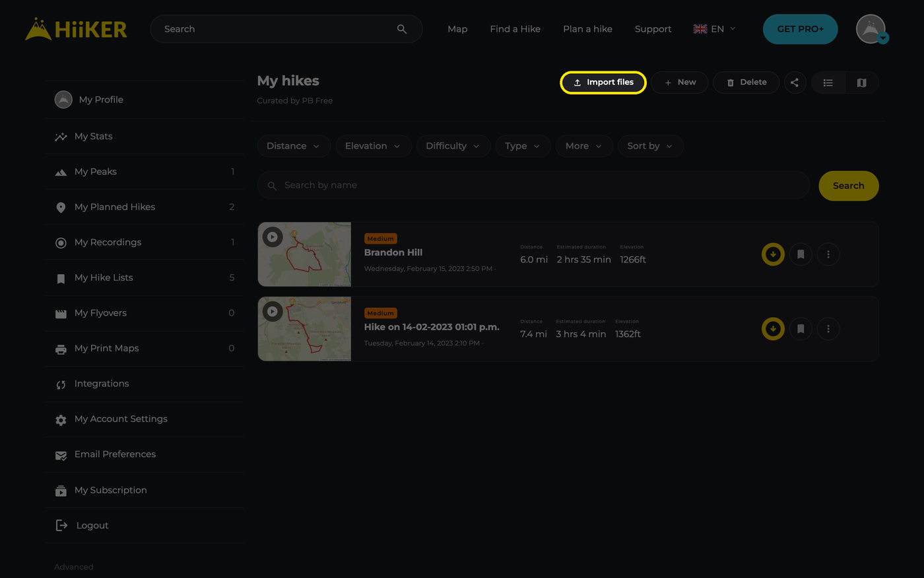This screenshot has height=578, width=924.
Task: Open Integrations in sidebar
Action: (x=145, y=384)
